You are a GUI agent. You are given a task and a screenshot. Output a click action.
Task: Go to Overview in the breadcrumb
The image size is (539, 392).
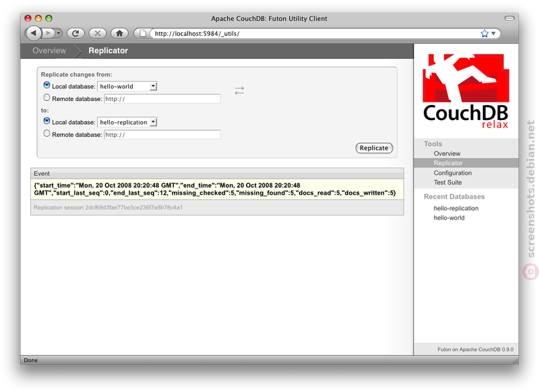(49, 51)
